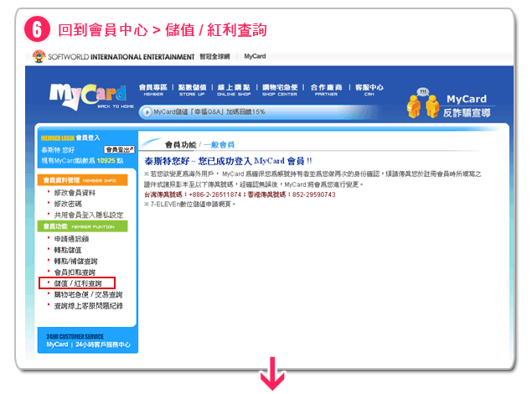Select 修改密碼 in sidebar
532x394 pixels.
point(68,204)
